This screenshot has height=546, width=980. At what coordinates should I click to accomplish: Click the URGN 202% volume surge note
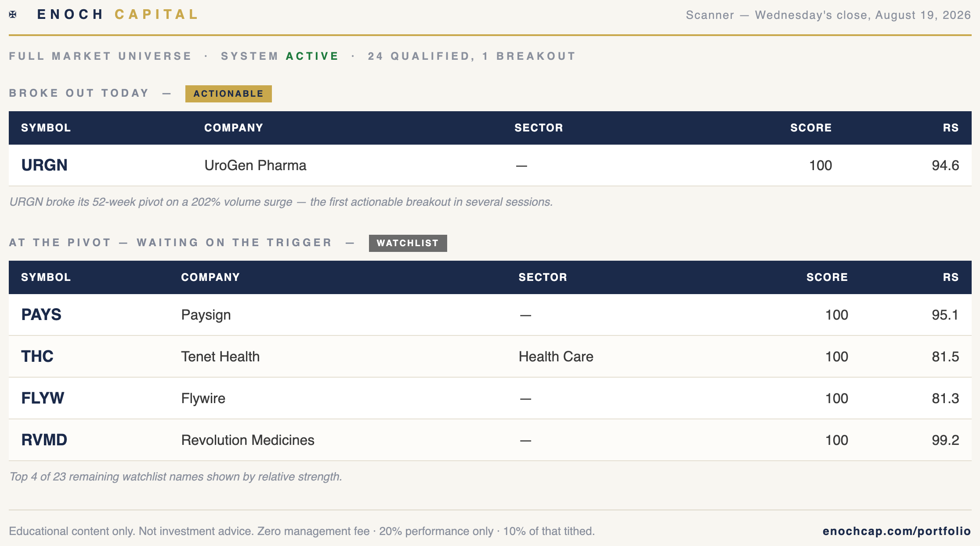281,202
